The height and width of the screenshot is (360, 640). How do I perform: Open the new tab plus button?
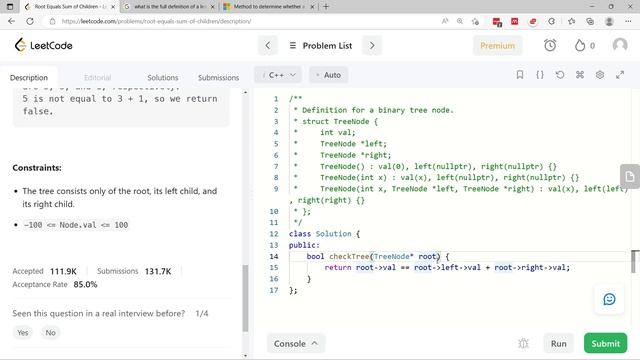[326, 7]
